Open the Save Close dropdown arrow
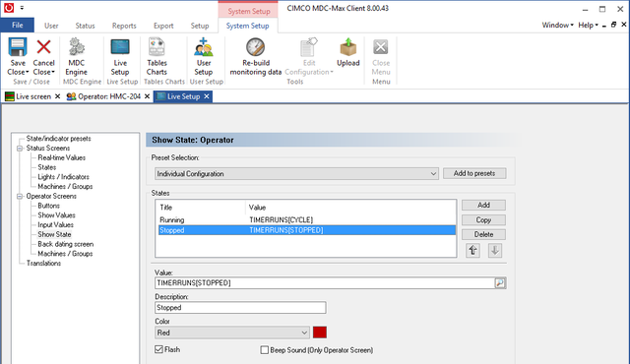Viewport: 630px width, 364px height. pyautogui.click(x=27, y=72)
